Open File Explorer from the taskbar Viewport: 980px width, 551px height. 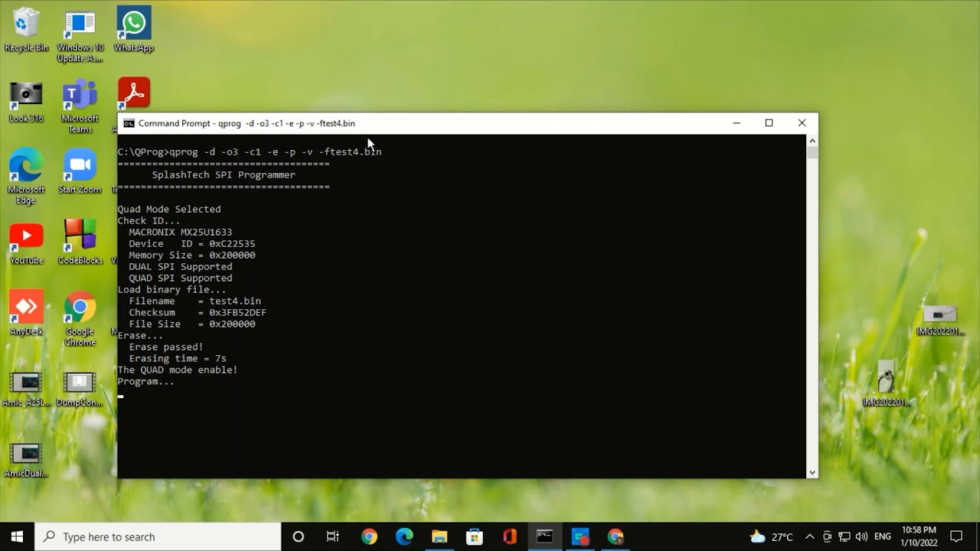click(439, 536)
